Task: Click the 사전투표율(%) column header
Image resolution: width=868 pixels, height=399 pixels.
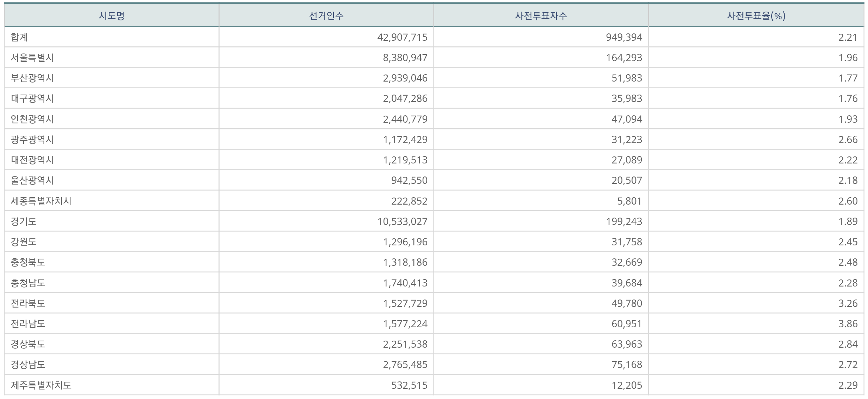Action: pos(756,16)
